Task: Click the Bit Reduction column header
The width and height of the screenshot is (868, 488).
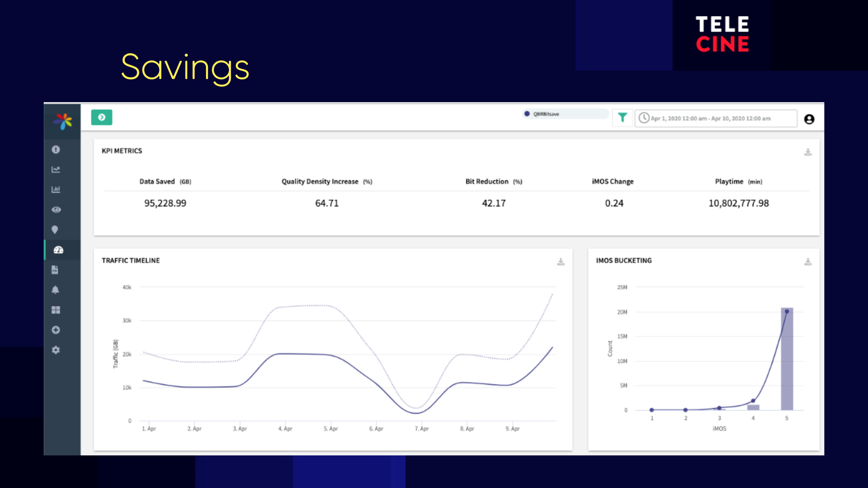Action: 494,182
